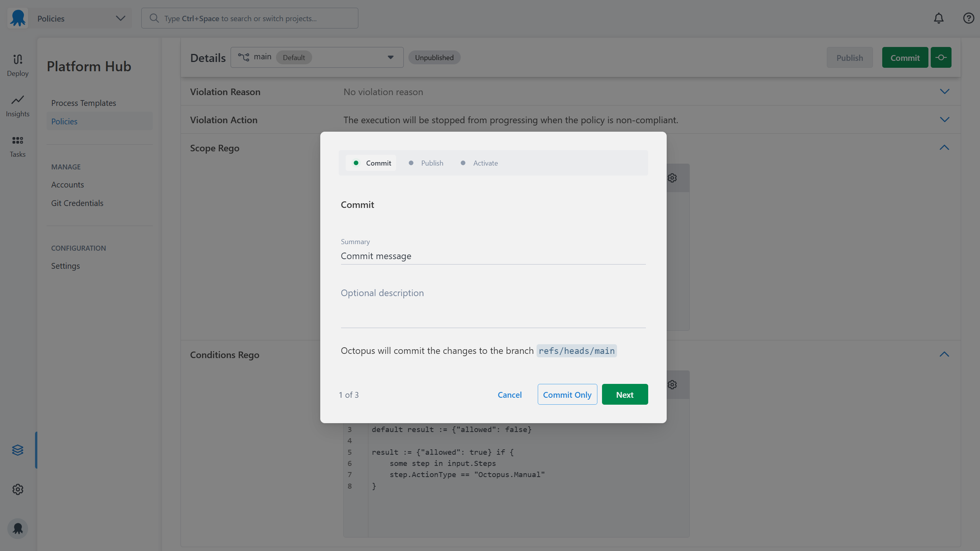Image resolution: width=980 pixels, height=551 pixels.
Task: Collapse the Conditions Rego section
Action: [945, 354]
